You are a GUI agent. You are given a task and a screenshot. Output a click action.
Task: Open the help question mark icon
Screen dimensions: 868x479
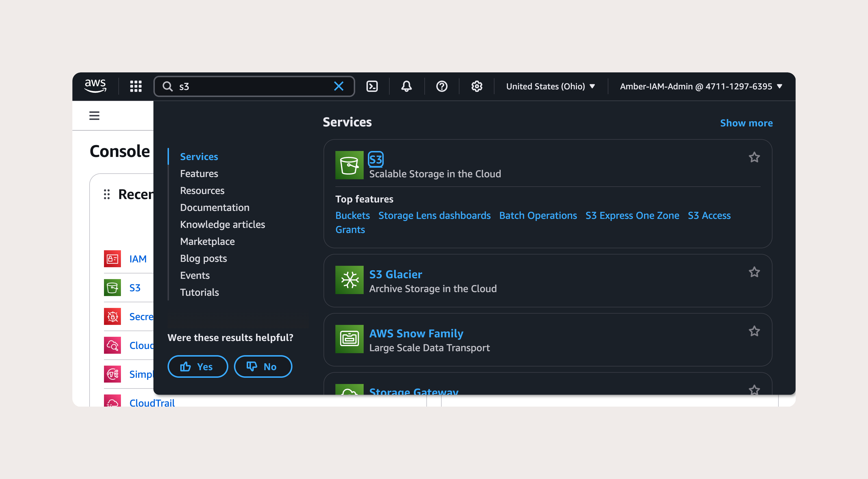(441, 86)
